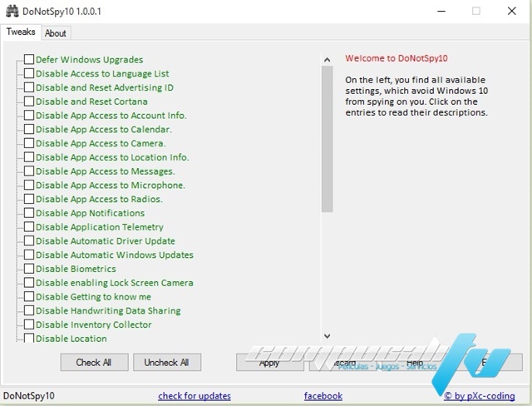The image size is (532, 406).
Task: Tick Disable and Reset Advertising ID
Action: click(x=29, y=87)
